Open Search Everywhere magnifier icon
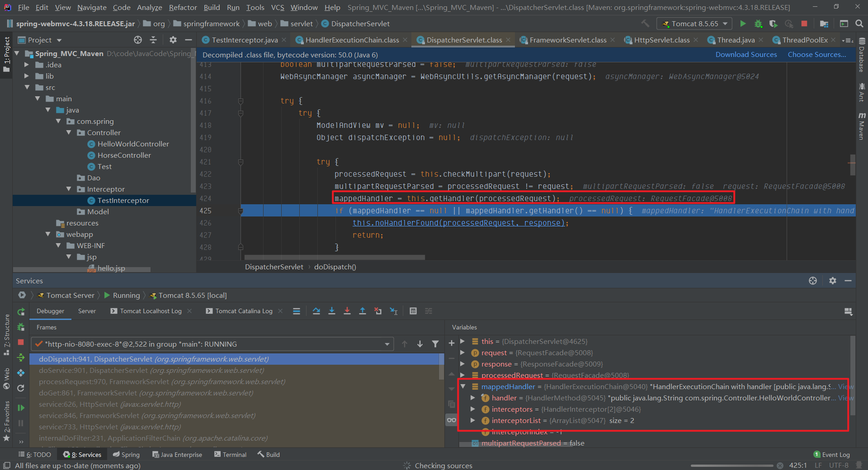This screenshot has width=868, height=470. (859, 23)
